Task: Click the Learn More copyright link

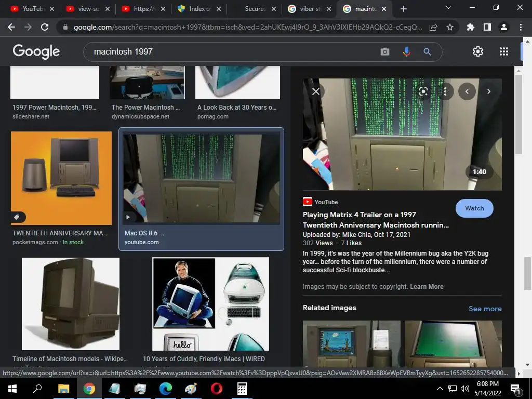Action: coord(427,287)
